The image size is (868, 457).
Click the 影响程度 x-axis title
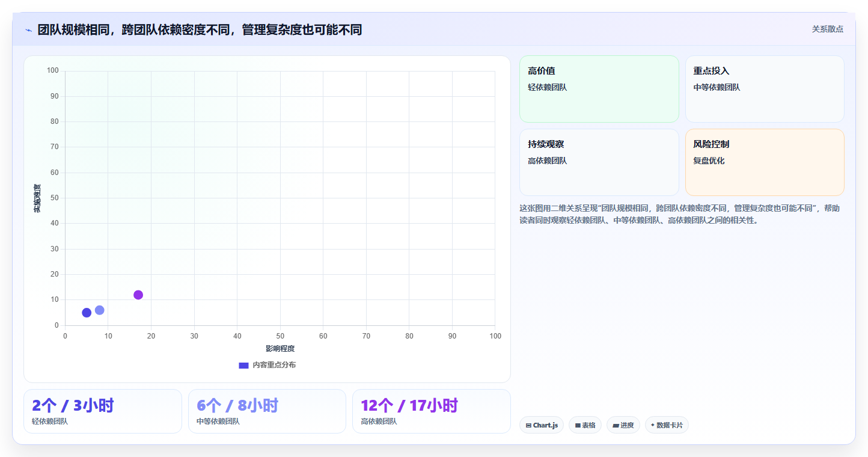click(280, 349)
